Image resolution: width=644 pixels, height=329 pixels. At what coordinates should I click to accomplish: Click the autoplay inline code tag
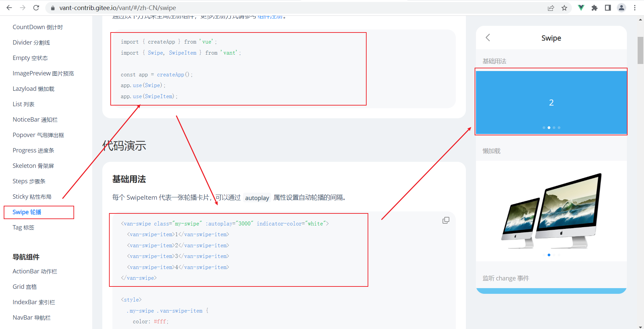(x=257, y=198)
